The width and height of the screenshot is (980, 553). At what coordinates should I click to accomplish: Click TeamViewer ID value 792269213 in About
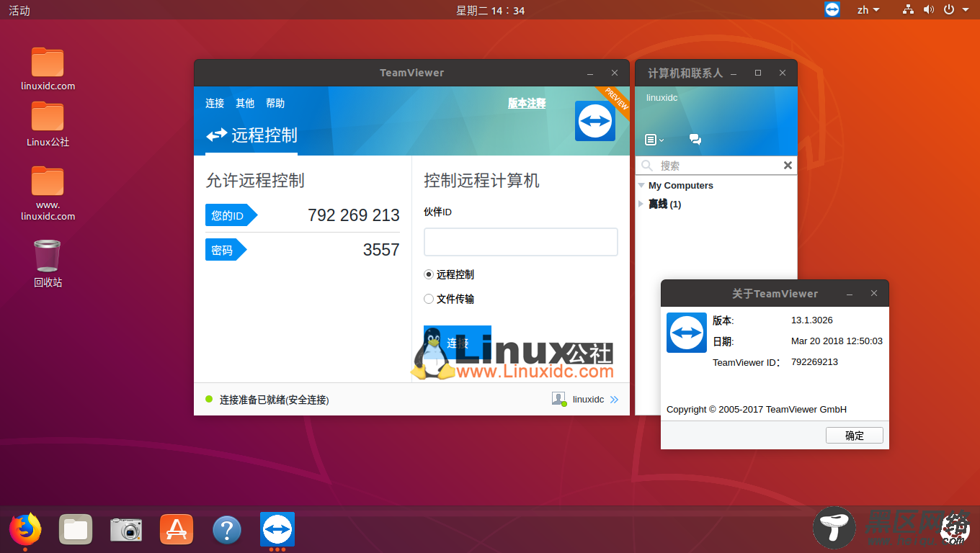click(x=814, y=362)
